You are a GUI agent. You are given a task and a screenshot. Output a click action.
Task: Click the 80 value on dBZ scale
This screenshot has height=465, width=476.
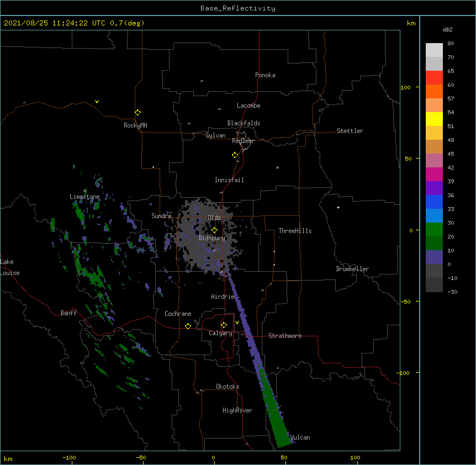(x=451, y=44)
